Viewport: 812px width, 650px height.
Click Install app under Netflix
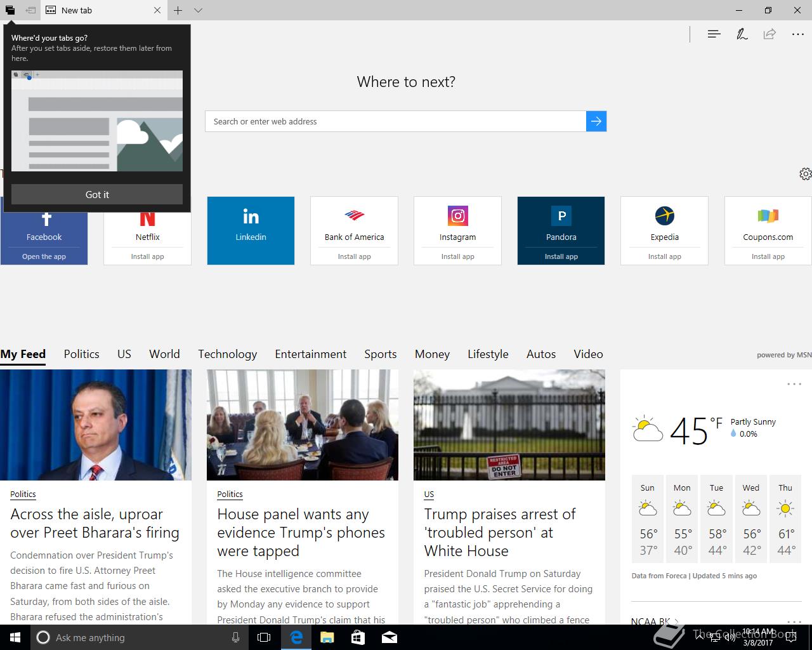click(x=147, y=256)
